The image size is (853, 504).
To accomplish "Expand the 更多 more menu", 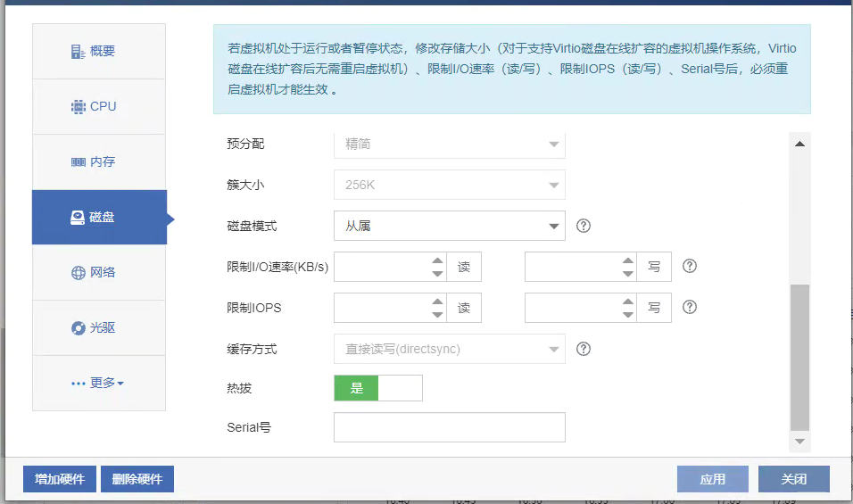I will 99,384.
